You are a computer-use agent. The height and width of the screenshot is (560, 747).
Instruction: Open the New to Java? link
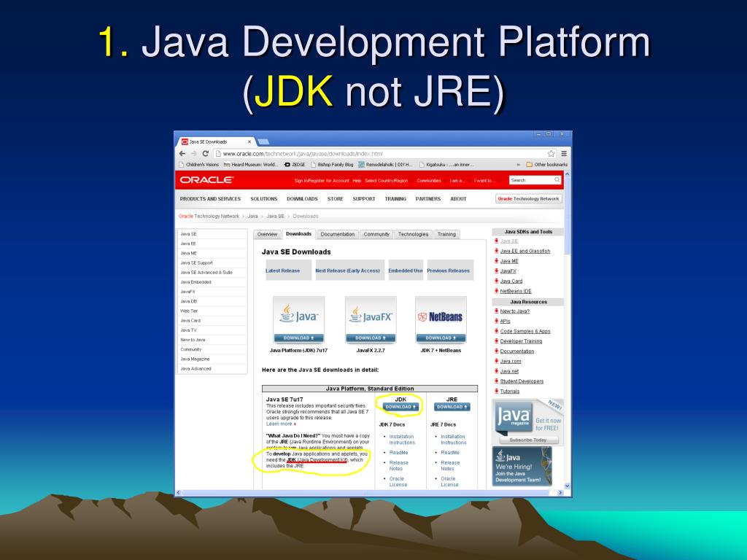[x=514, y=311]
